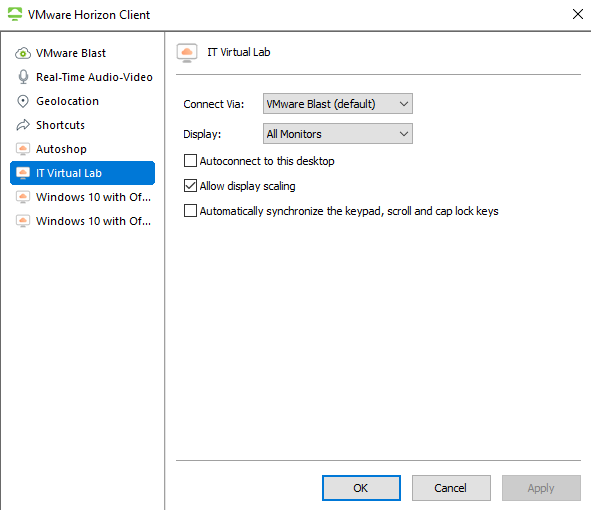The height and width of the screenshot is (510, 591).
Task: Click the Autoshop desktop icon
Action: [x=23, y=149]
